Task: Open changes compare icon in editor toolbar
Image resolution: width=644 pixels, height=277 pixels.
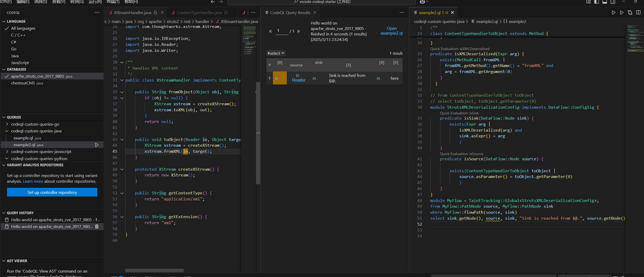Action: click(x=630, y=13)
